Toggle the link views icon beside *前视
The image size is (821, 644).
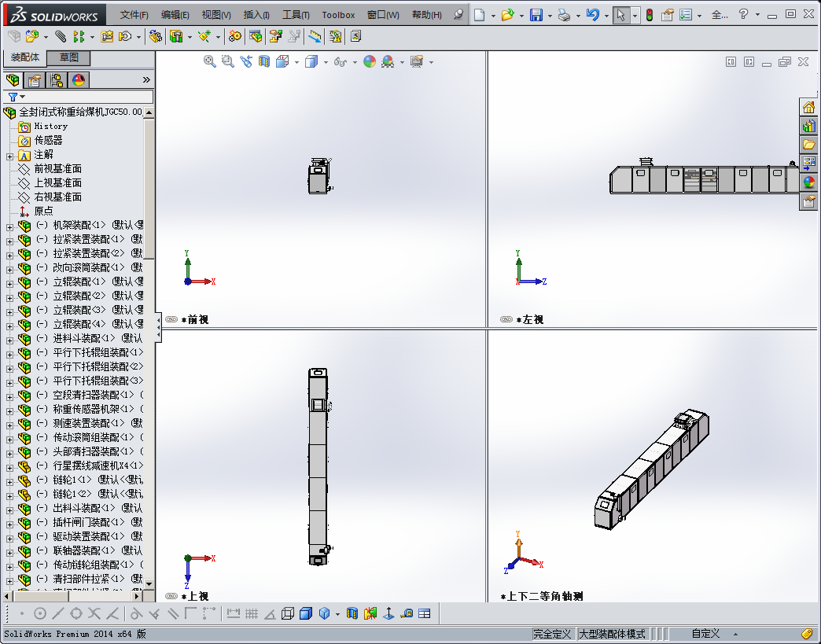tap(171, 319)
